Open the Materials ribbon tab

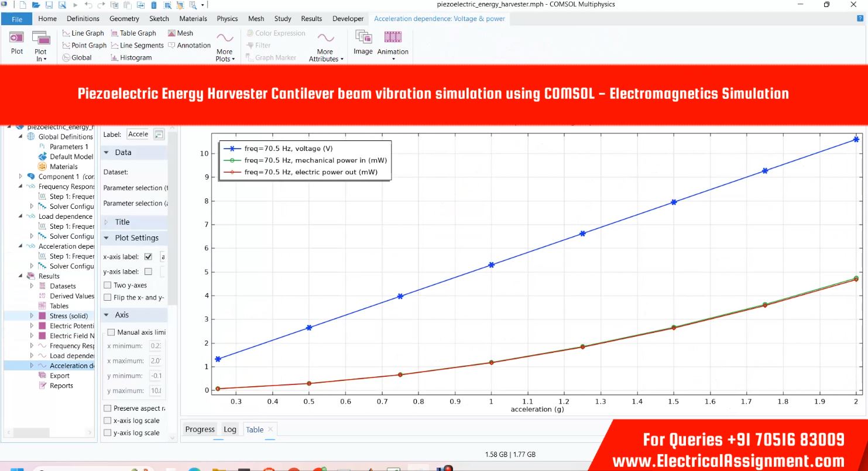click(x=193, y=19)
